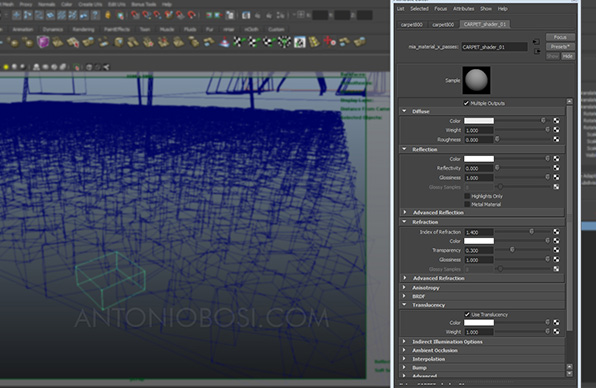Click Transparency map checker icon
Screen dimensions: 596x388
(556, 250)
